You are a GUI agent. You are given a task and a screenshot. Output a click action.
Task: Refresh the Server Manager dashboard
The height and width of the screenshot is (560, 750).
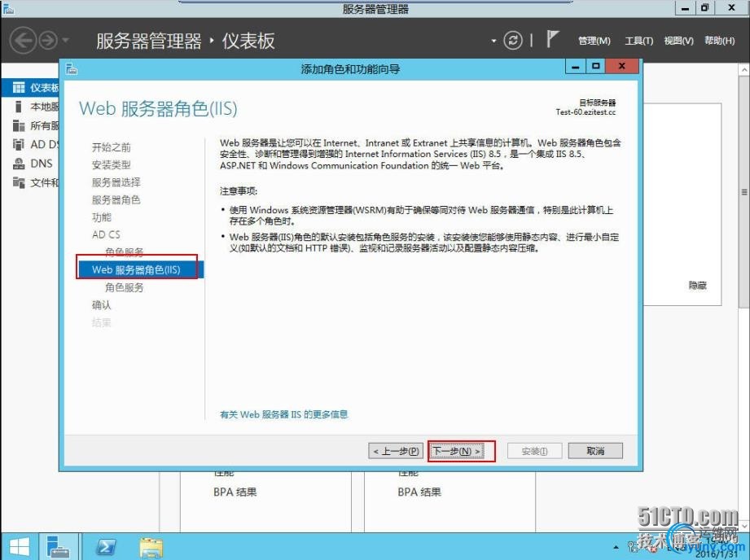pyautogui.click(x=513, y=41)
